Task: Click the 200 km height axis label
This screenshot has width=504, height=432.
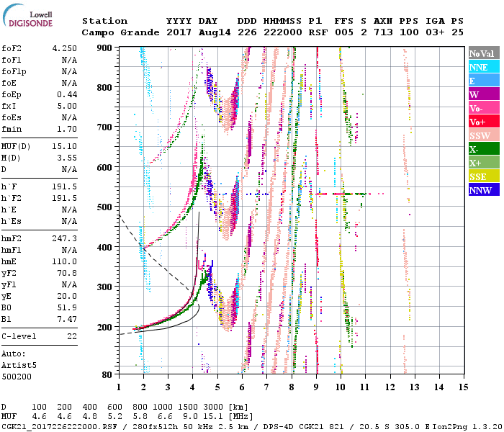Action: coord(104,327)
